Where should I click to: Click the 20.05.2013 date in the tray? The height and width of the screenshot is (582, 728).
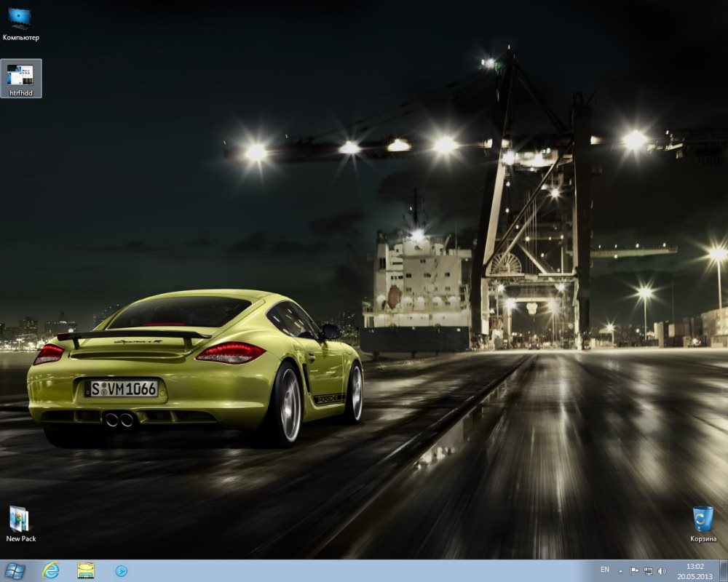tap(695, 576)
